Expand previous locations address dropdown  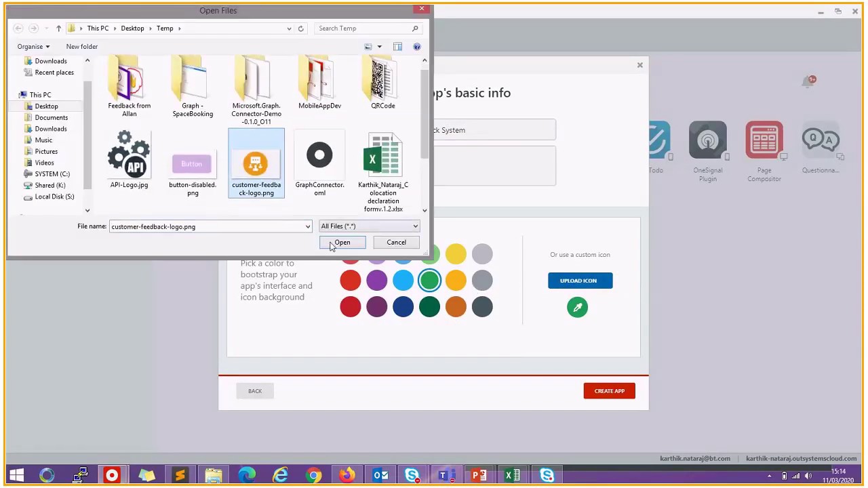(289, 28)
